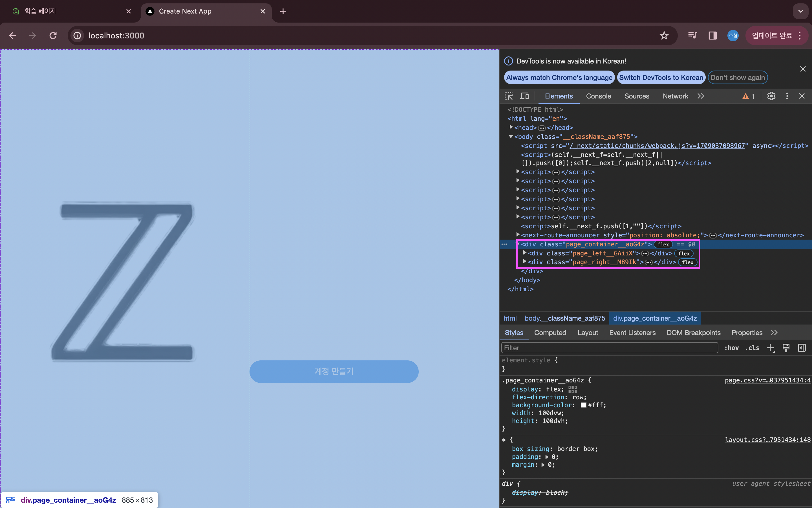This screenshot has width=812, height=508.
Task: Go back to the previous page
Action: click(x=12, y=35)
